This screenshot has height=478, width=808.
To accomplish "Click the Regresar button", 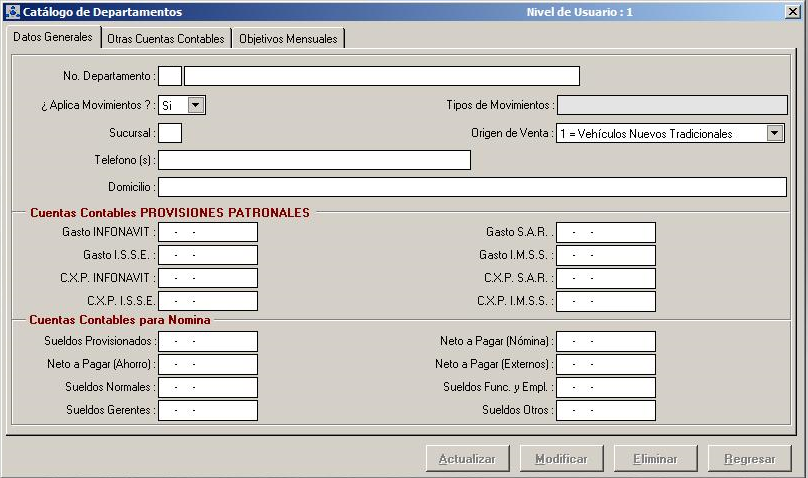I will pyautogui.click(x=749, y=459).
